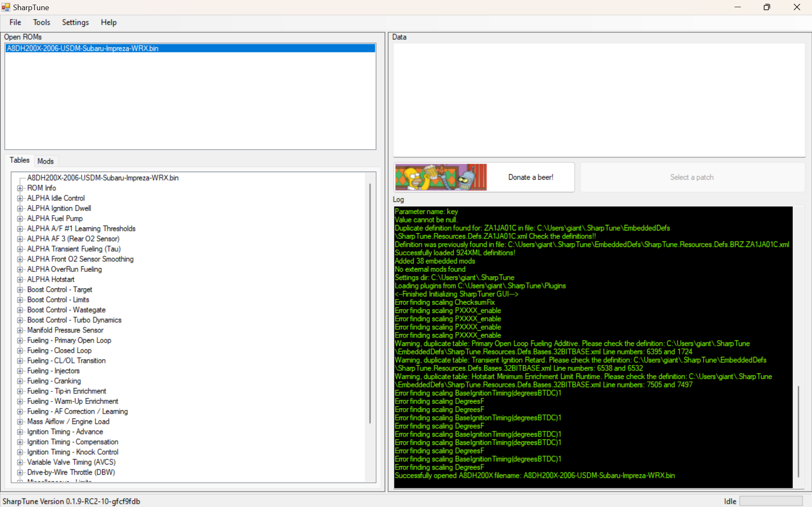Open the File menu
Viewport: 812px width, 507px height.
click(x=15, y=22)
